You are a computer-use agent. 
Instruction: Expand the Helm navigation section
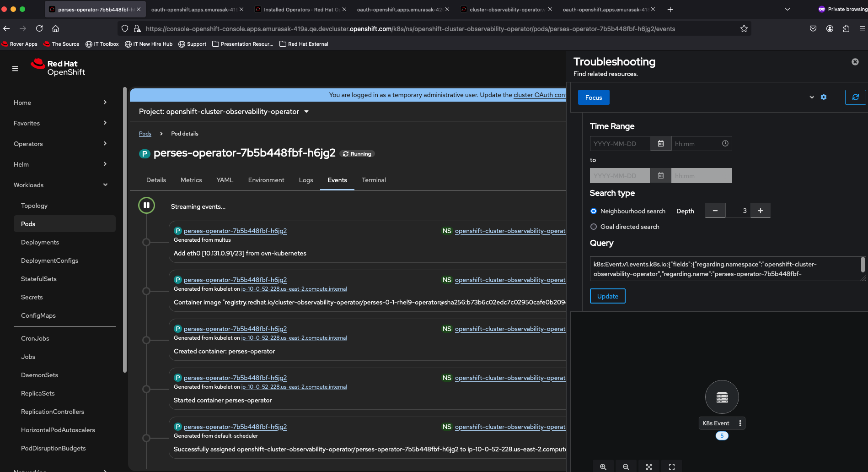tap(60, 164)
